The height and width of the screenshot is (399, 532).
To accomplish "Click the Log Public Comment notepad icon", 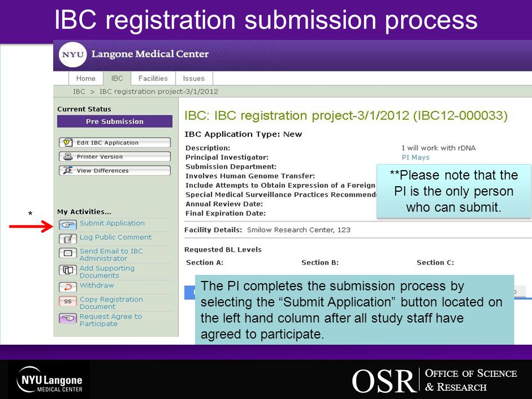I will point(68,239).
